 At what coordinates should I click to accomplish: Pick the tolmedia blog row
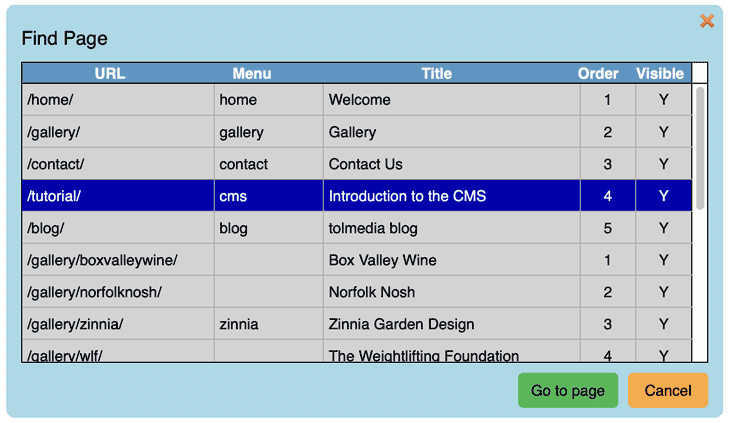pyautogui.click(x=373, y=228)
